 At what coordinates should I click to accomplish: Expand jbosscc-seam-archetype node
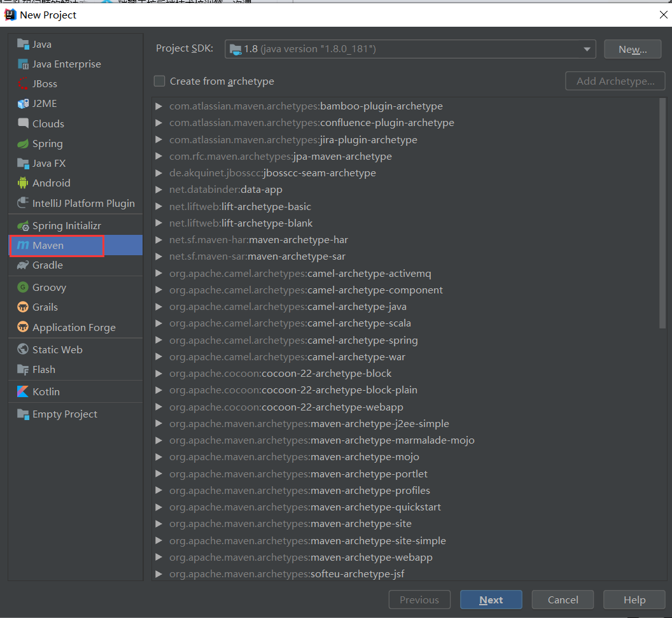[158, 173]
